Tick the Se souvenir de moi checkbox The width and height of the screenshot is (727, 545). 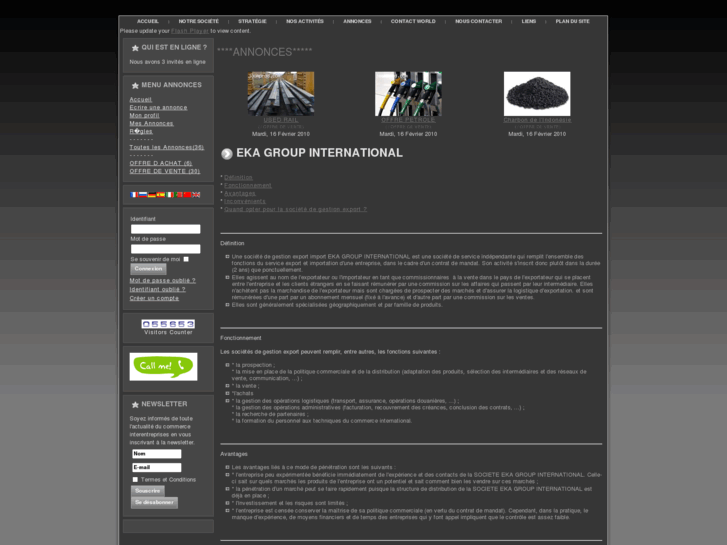186,259
